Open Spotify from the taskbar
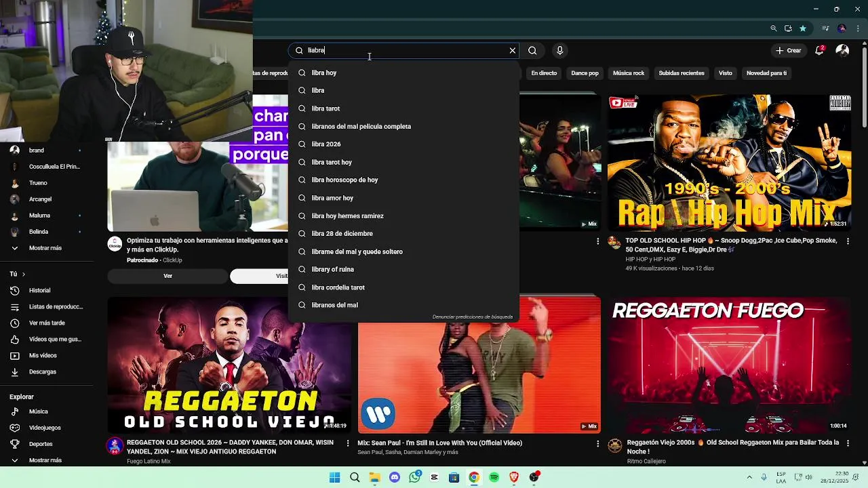The image size is (868, 488). [x=494, y=477]
